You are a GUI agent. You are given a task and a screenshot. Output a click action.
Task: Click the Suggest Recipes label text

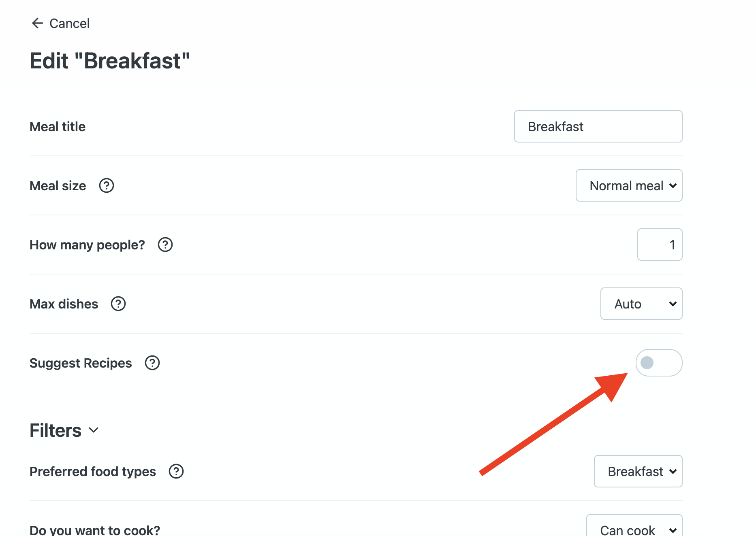click(x=81, y=363)
